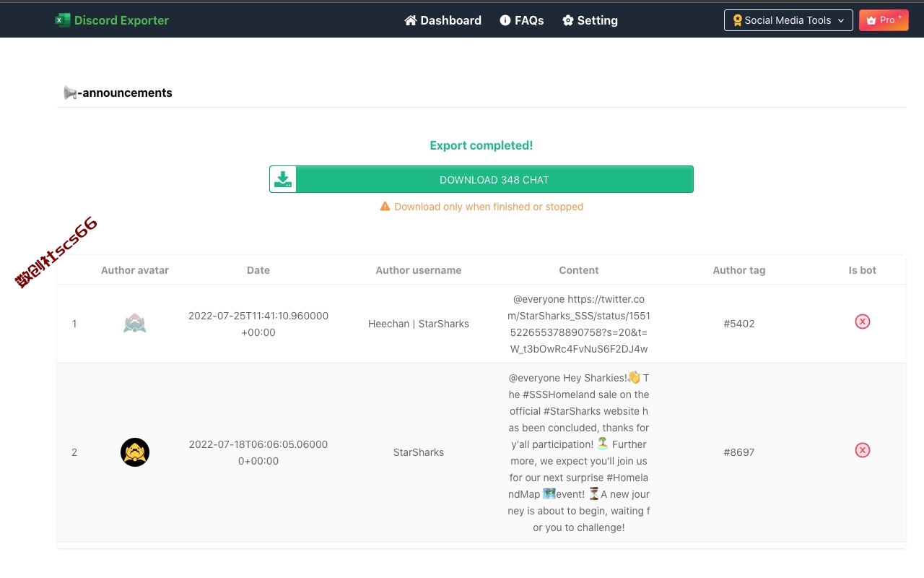Viewport: 924px width, 578px height.
Task: Open the Setting menu item
Action: [x=590, y=20]
